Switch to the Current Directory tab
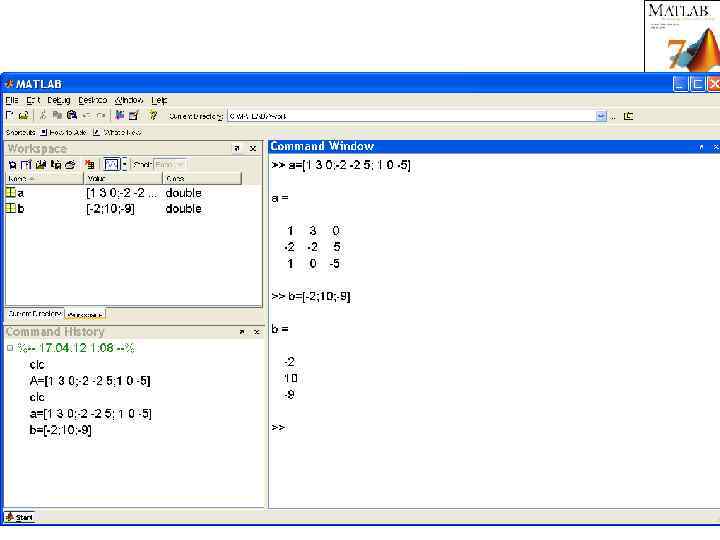720x540 pixels. coord(35,313)
